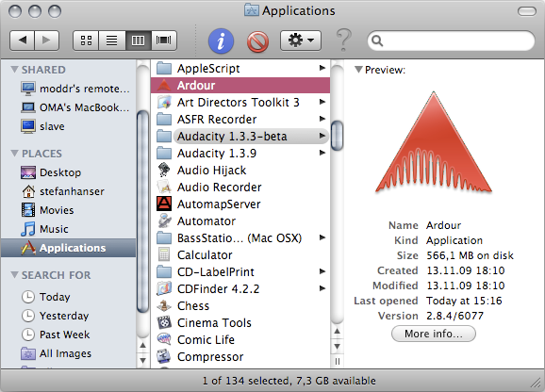This screenshot has height=392, width=545.
Task: Expand the Art Directors Toolkit 3 arrow
Action: coord(322,102)
